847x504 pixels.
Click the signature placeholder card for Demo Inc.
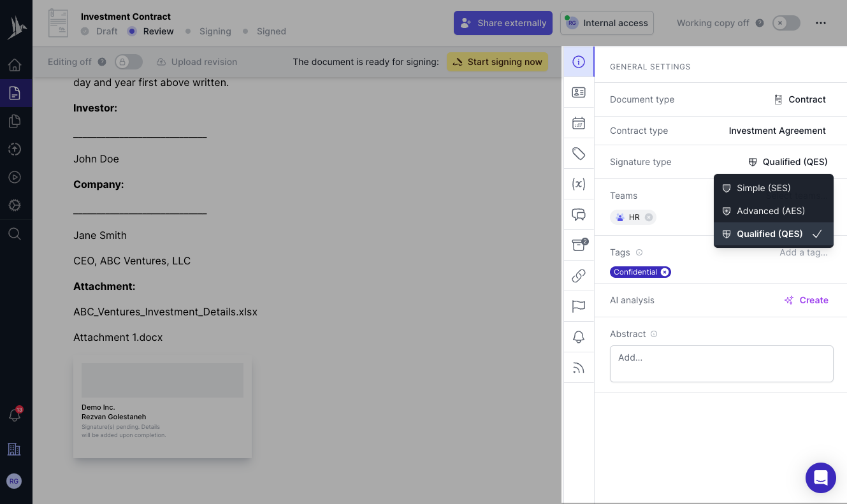pos(163,407)
